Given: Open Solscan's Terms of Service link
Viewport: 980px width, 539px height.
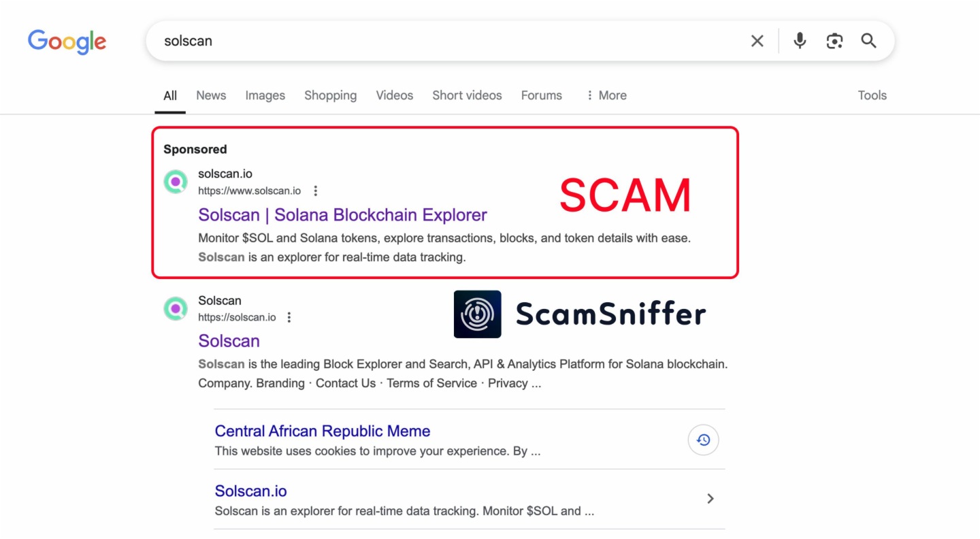Looking at the screenshot, I should point(431,383).
